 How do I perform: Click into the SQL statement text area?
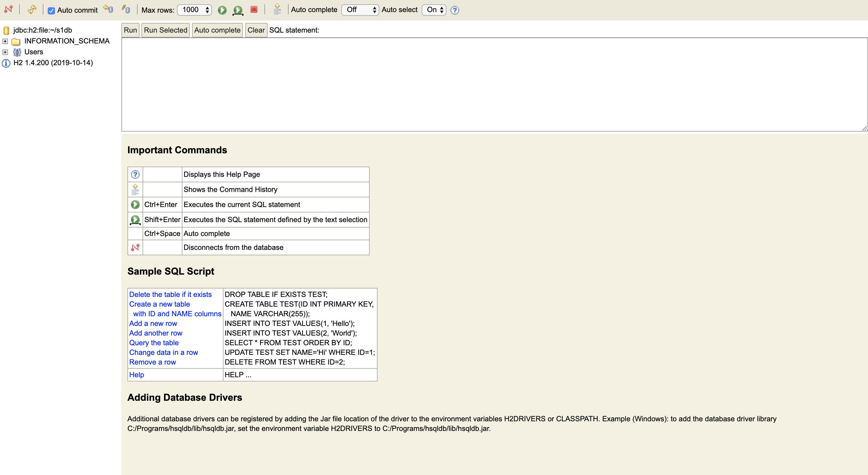click(493, 84)
